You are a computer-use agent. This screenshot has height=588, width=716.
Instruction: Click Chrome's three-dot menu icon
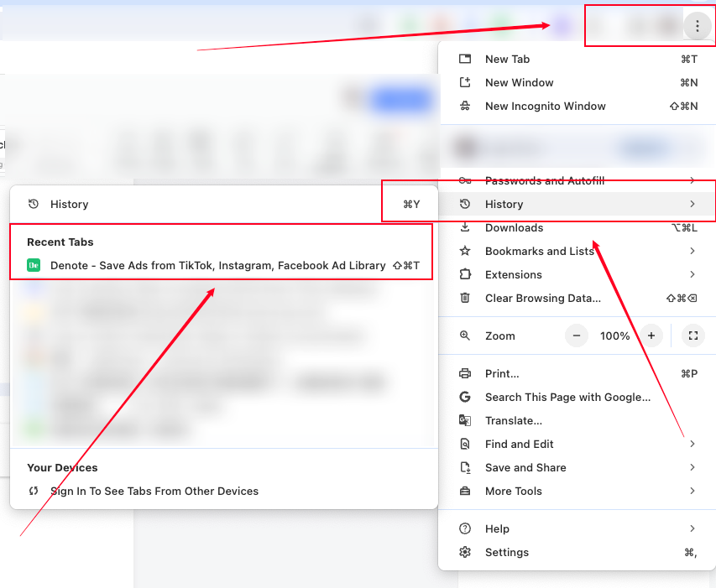coord(698,25)
